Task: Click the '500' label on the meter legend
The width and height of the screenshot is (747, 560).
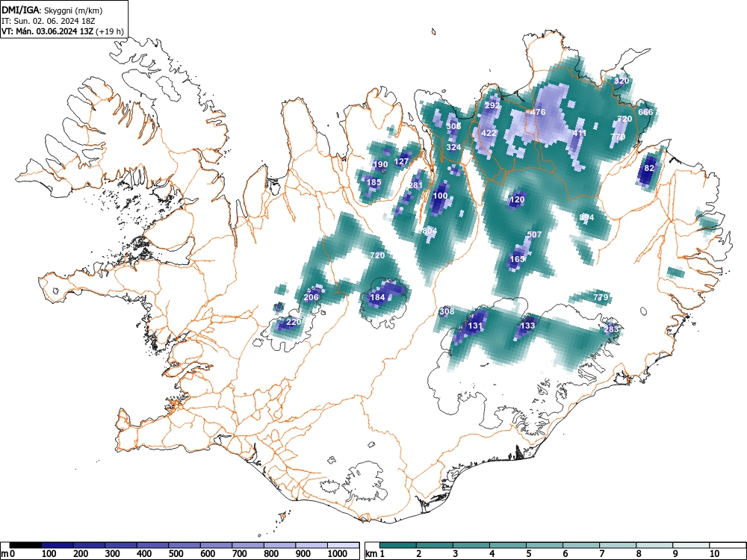Action: (176, 554)
